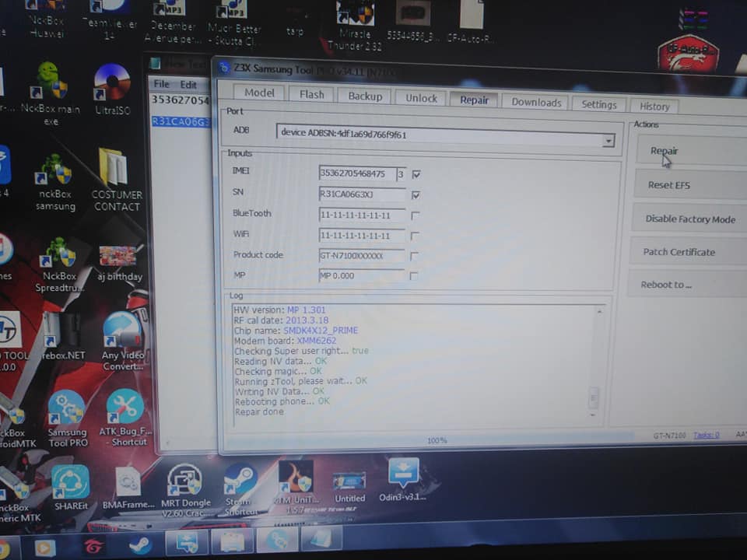Open the Samsung Tool PRO desktop shortcut

tap(67, 419)
